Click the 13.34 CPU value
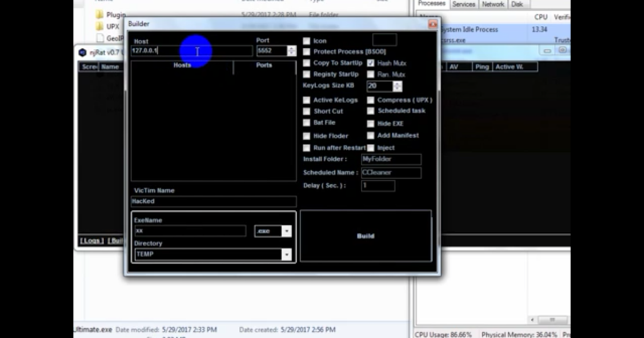Image resolution: width=644 pixels, height=338 pixels. pos(539,30)
